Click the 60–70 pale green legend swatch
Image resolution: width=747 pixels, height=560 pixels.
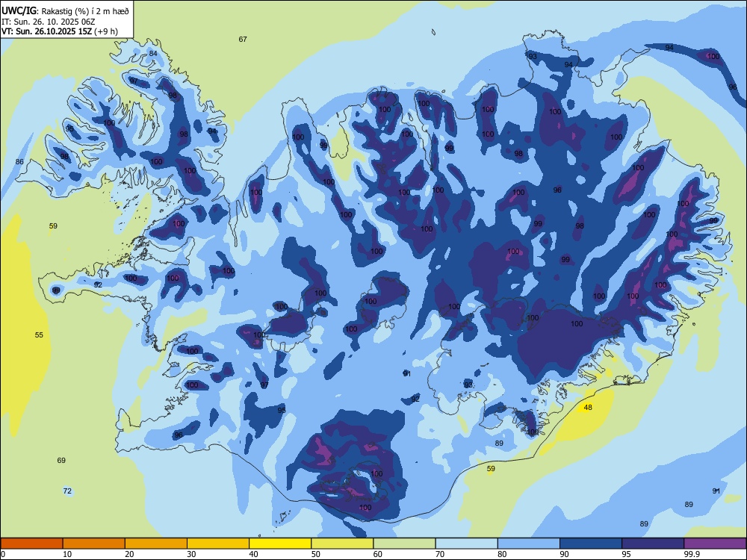[404, 544]
